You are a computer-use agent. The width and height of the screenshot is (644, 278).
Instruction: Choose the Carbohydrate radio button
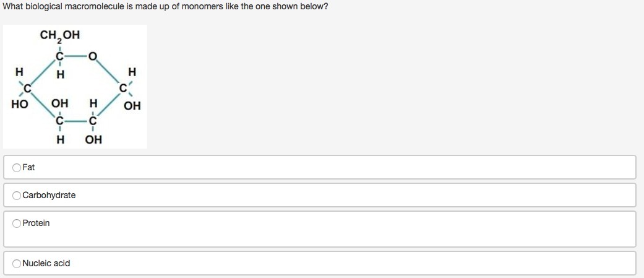coord(17,196)
